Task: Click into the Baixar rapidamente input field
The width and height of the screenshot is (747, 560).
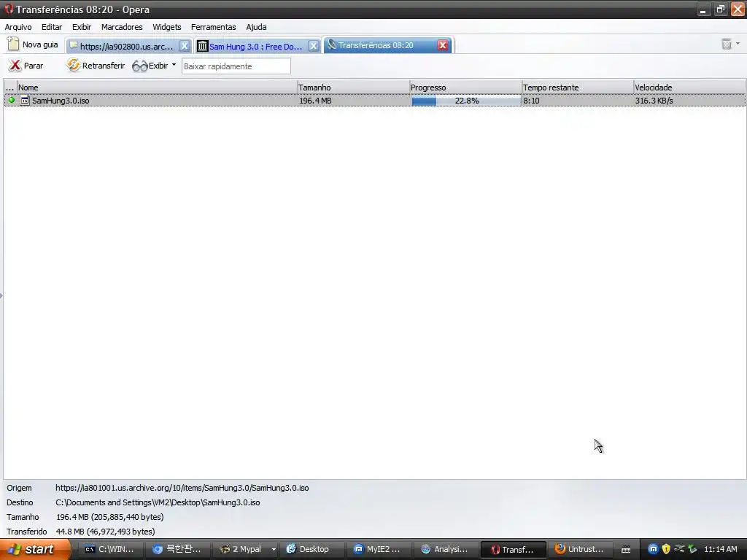Action: 236,66
